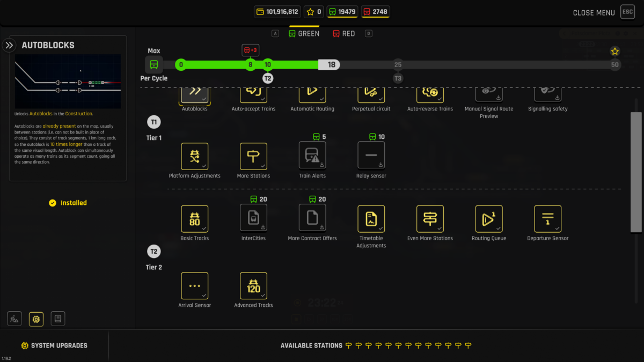Select the Departure Sensor upgrade
Image resolution: width=644 pixels, height=362 pixels.
pyautogui.click(x=547, y=219)
